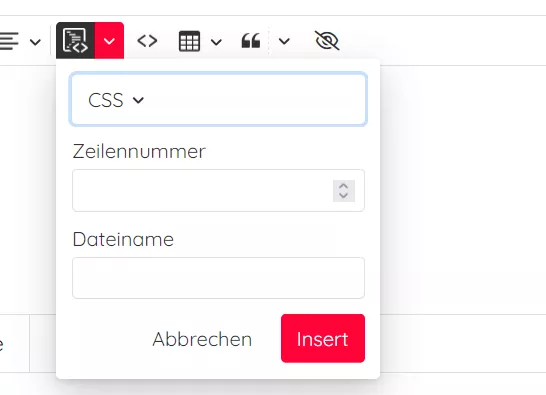This screenshot has width=546, height=395.
Task: Click the Dateiname label
Action: (123, 240)
